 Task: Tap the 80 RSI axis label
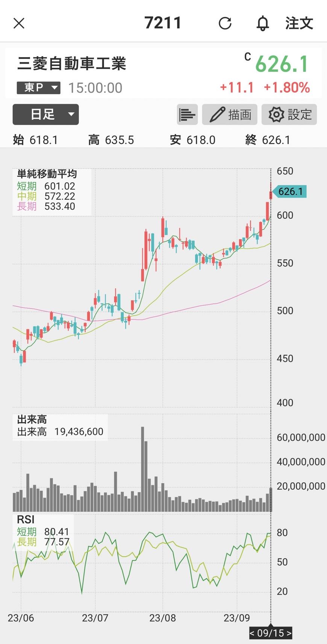tap(282, 533)
